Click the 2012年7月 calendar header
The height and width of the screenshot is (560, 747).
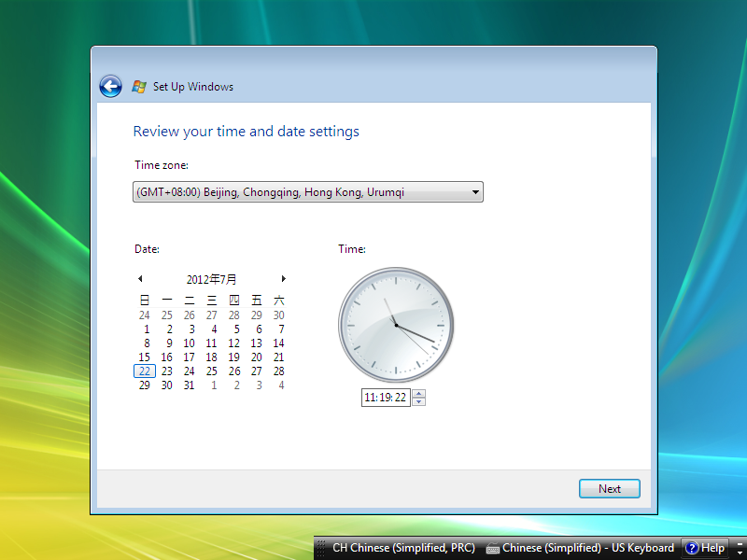(x=211, y=279)
